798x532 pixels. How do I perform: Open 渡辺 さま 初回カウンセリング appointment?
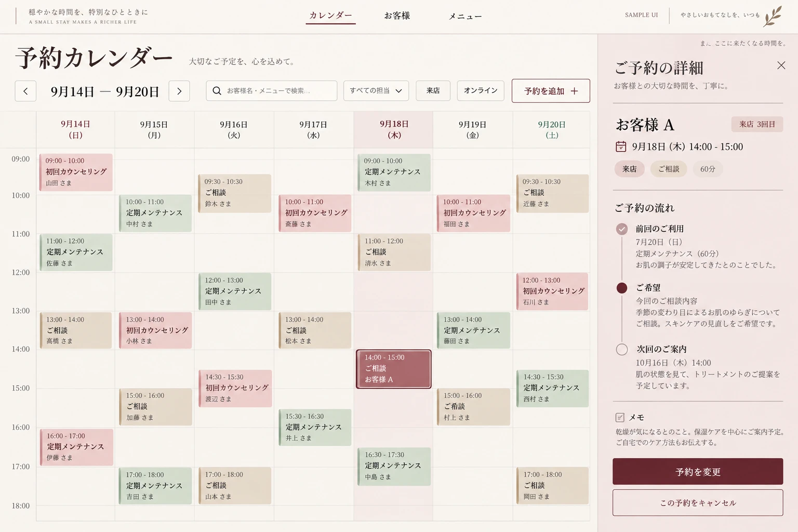(x=235, y=389)
